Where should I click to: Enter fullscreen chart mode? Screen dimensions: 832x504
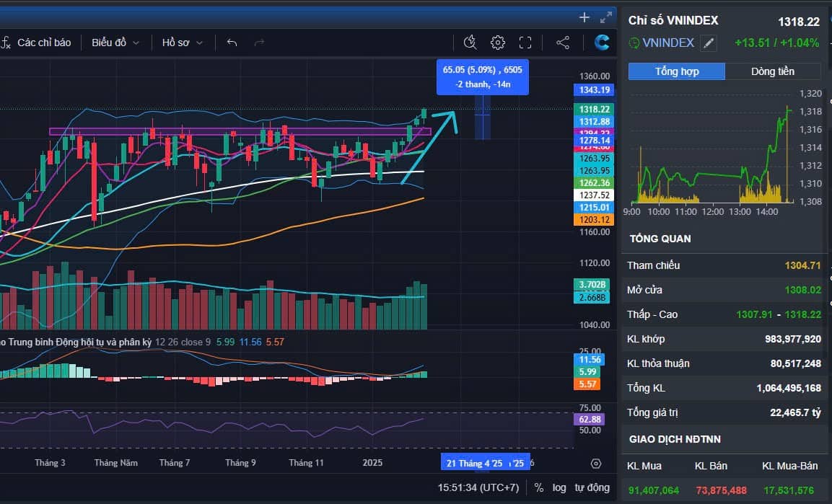tap(525, 43)
